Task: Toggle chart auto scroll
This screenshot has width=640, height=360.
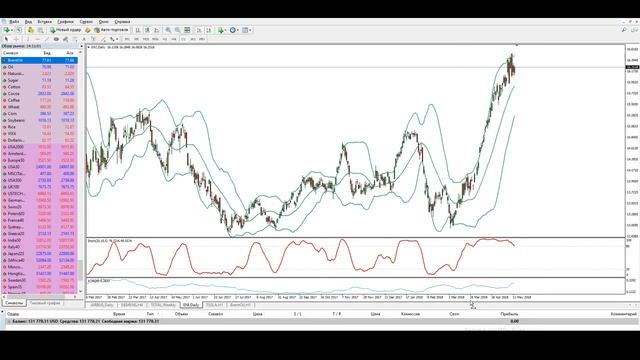Action: [199, 30]
